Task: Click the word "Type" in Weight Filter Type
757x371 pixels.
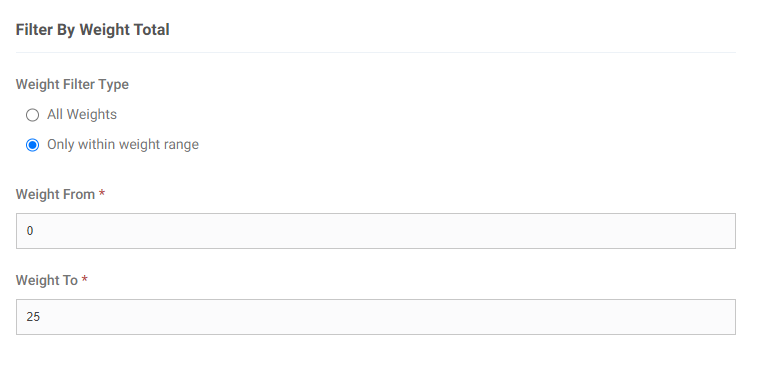Action: [x=114, y=85]
